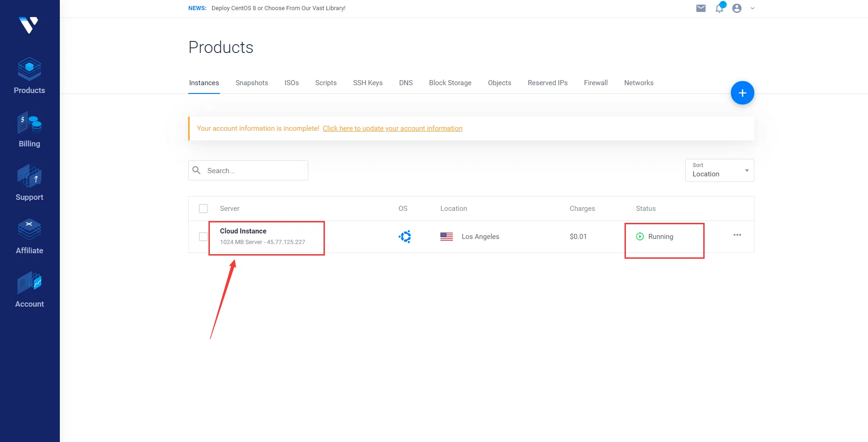
Task: Switch to the Scripts tab
Action: (x=326, y=83)
